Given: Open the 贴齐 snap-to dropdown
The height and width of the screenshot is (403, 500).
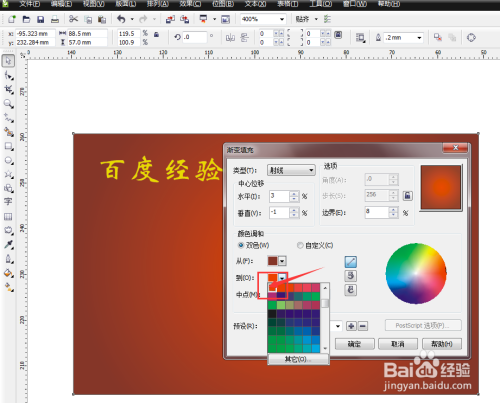Looking at the screenshot, I should (x=316, y=19).
